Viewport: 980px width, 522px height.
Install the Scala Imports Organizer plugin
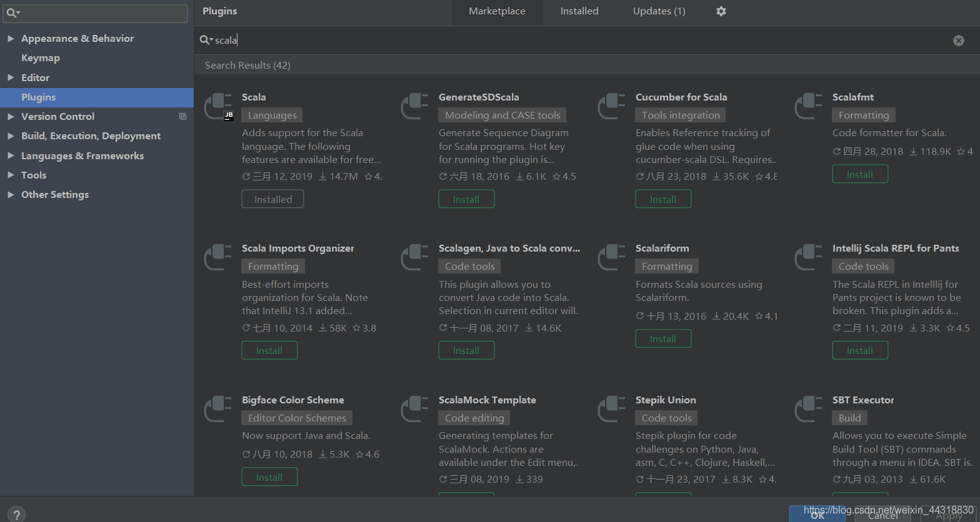269,350
